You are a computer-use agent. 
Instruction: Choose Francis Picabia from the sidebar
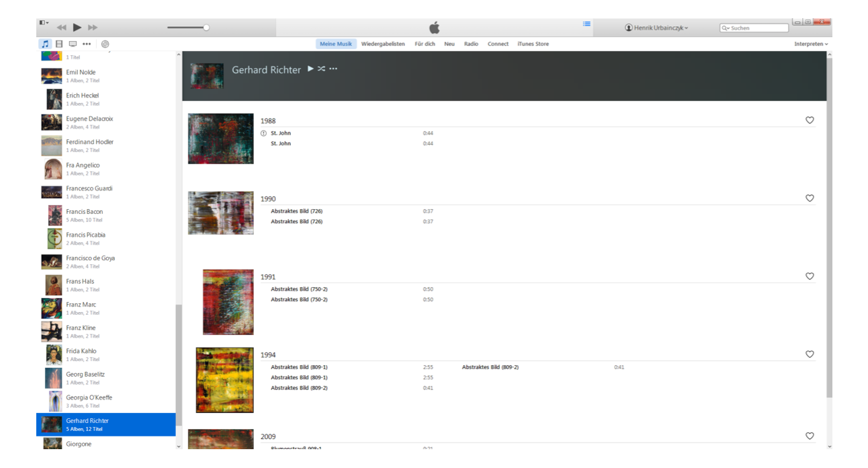(x=106, y=239)
